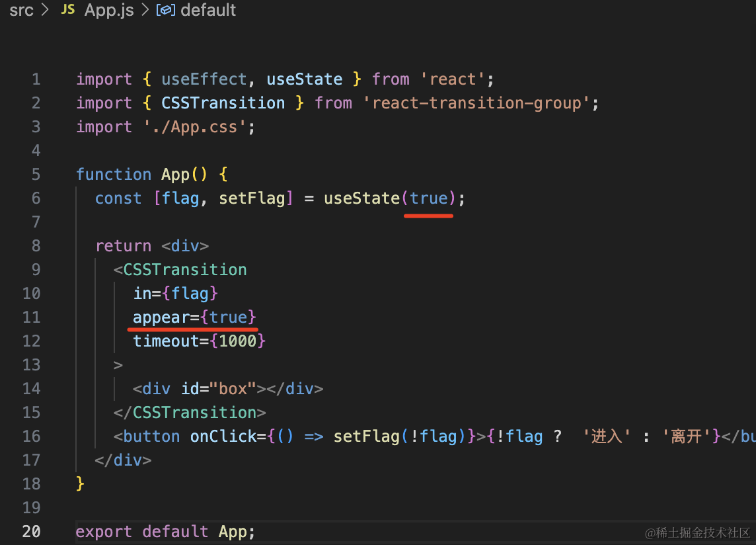Expand breadcrumb chevron after 'src'

coord(45,10)
